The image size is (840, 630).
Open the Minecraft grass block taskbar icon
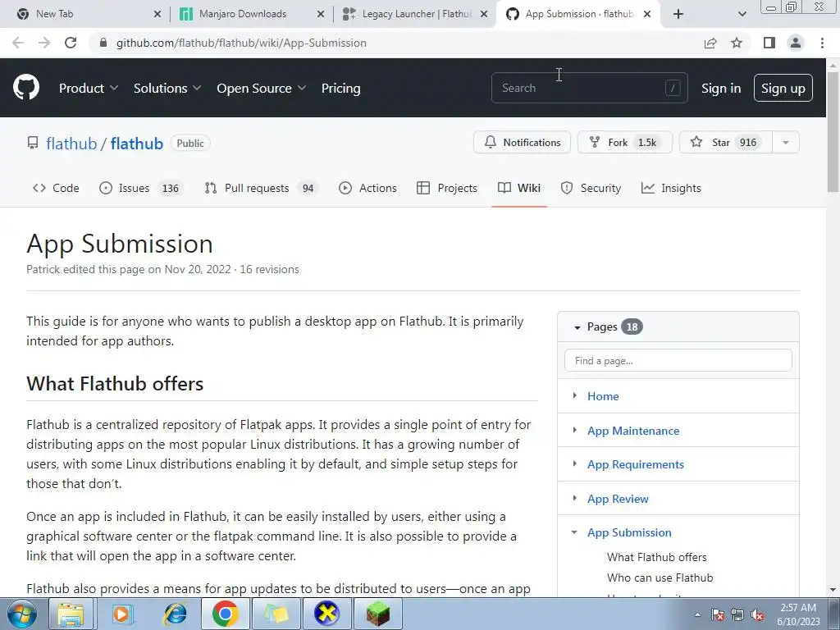pyautogui.click(x=377, y=614)
